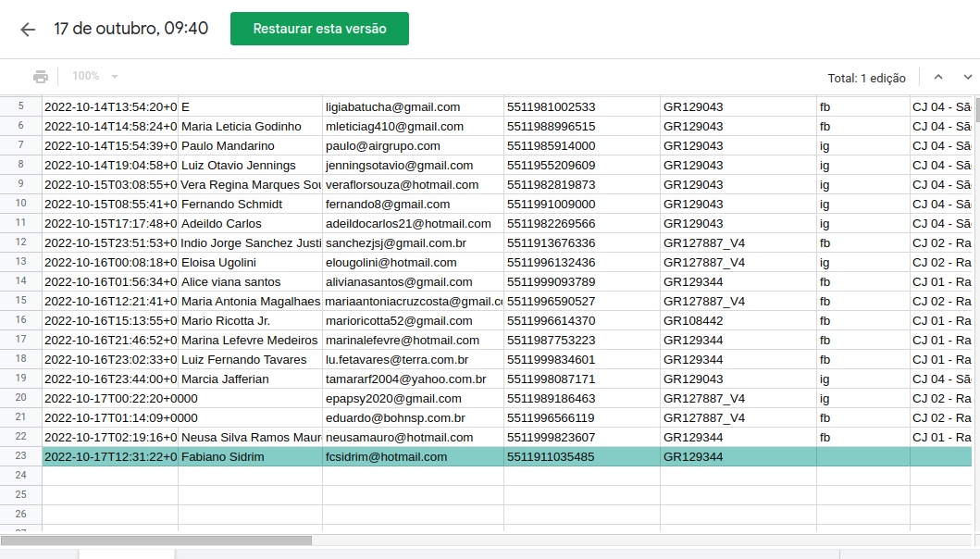The image size is (980, 559).
Task: Click cell GR108442
Action: point(738,321)
